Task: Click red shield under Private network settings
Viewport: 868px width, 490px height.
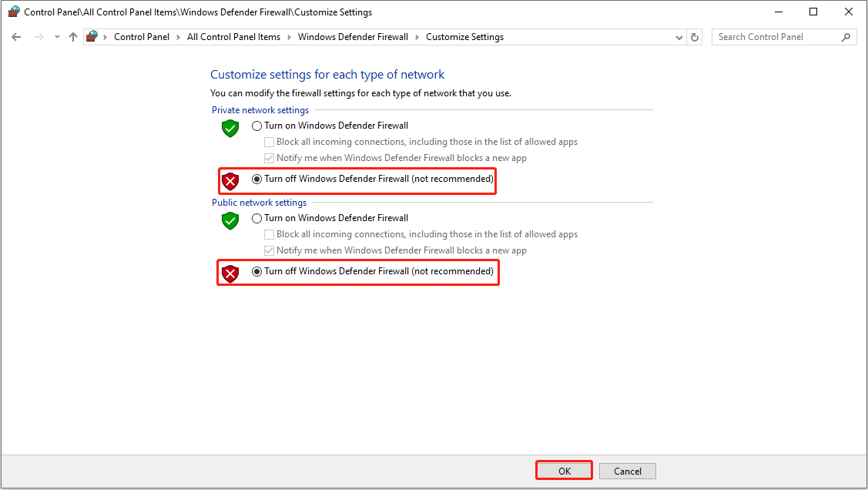Action: pyautogui.click(x=230, y=181)
